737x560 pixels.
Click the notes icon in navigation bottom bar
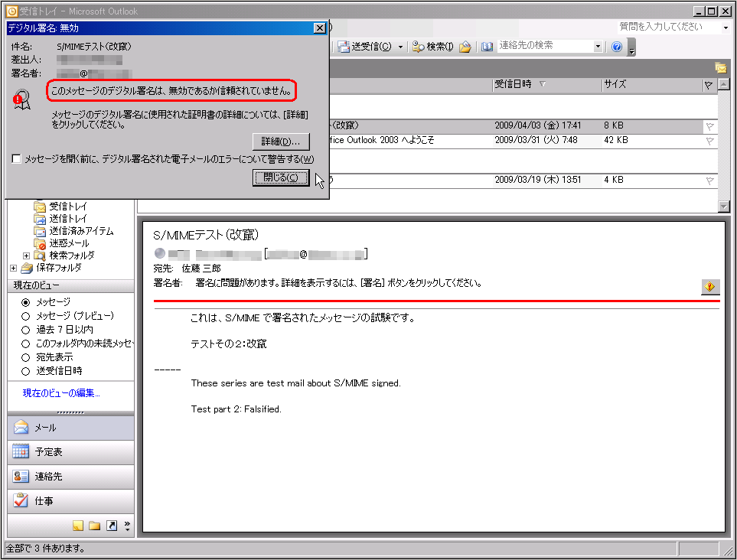(x=78, y=526)
